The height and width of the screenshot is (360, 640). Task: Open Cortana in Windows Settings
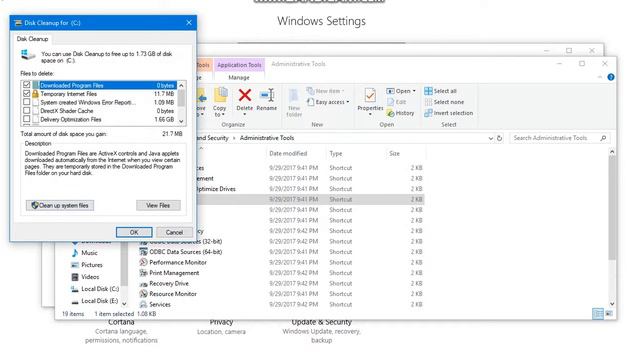coord(121,331)
